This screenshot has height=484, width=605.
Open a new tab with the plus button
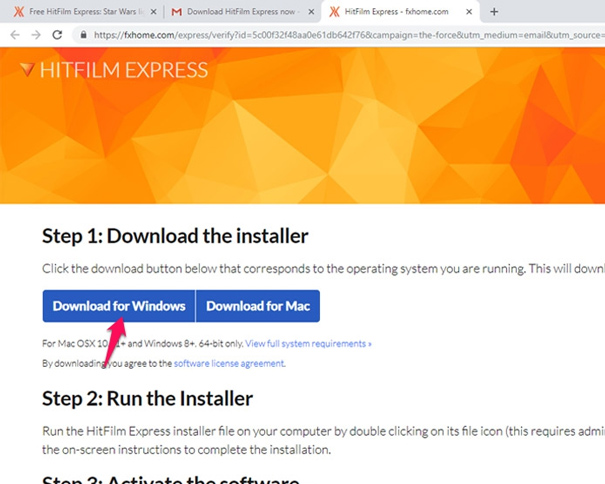point(494,12)
